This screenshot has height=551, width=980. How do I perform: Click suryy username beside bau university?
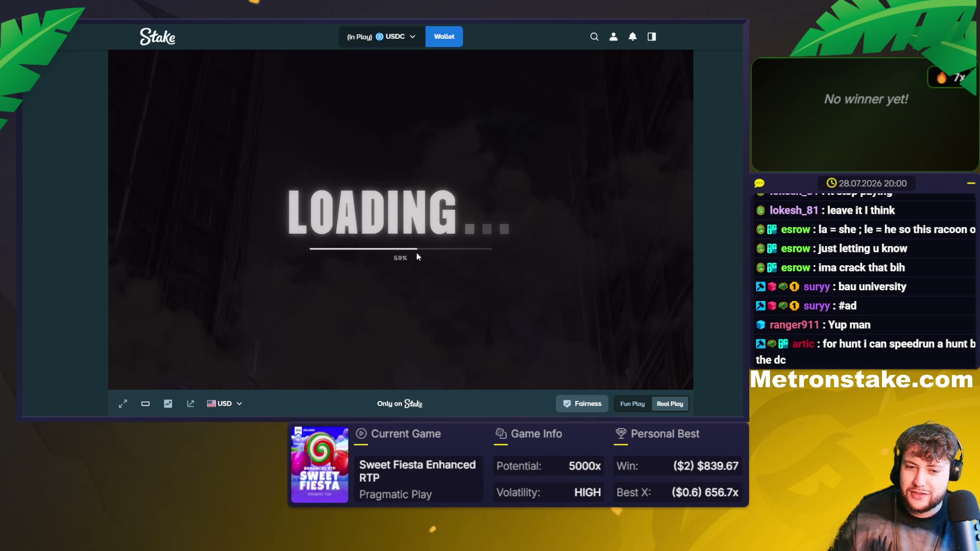tap(817, 287)
